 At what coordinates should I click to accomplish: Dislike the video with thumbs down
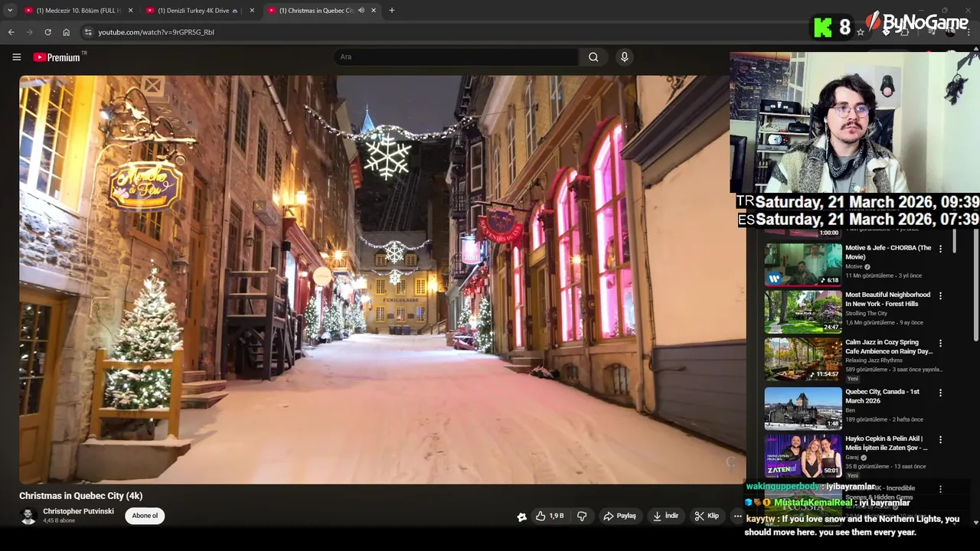582,516
